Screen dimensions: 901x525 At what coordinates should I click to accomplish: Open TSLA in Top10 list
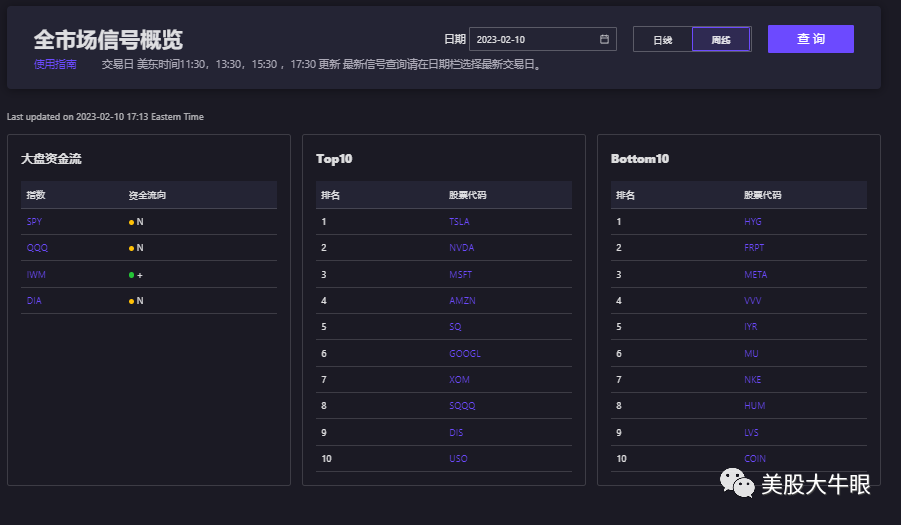tap(459, 222)
